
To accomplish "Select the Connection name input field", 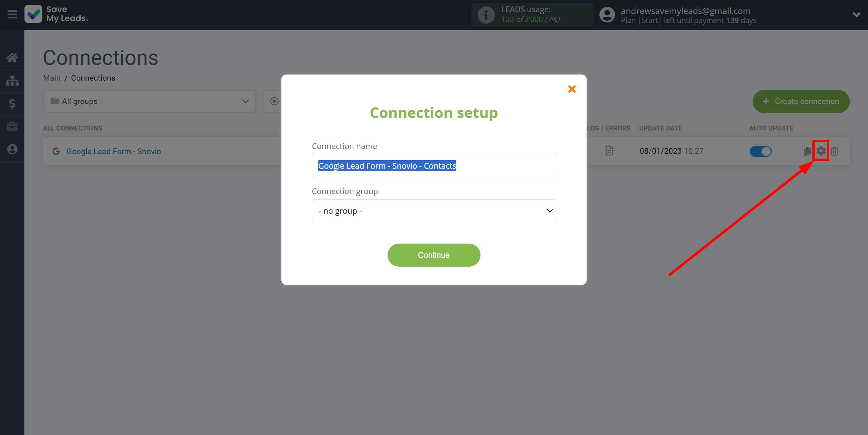I will coord(433,165).
